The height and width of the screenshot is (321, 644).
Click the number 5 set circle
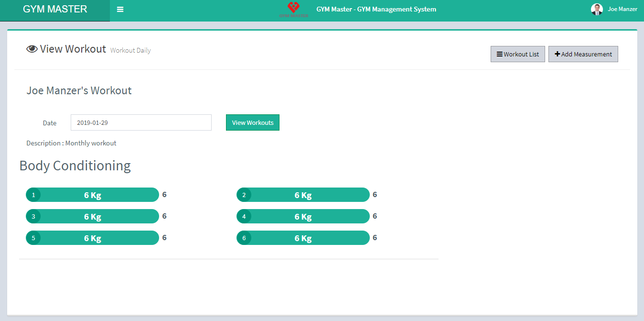33,238
